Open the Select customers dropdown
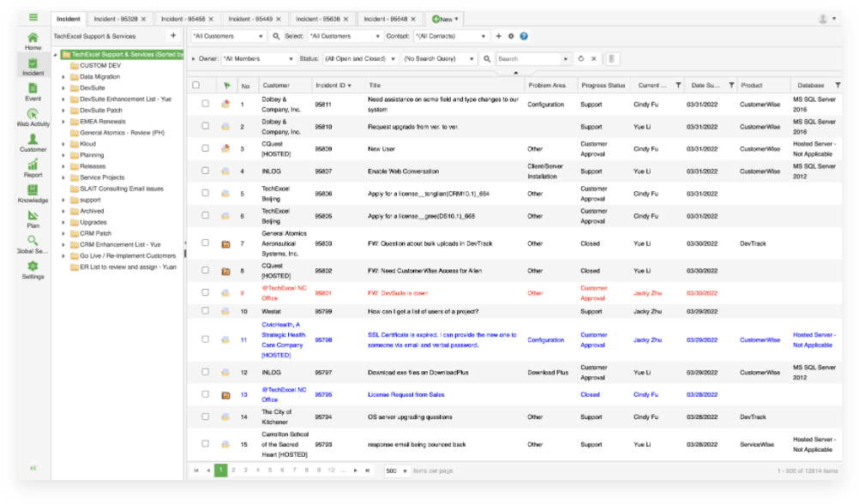The image size is (859, 504). tap(345, 36)
